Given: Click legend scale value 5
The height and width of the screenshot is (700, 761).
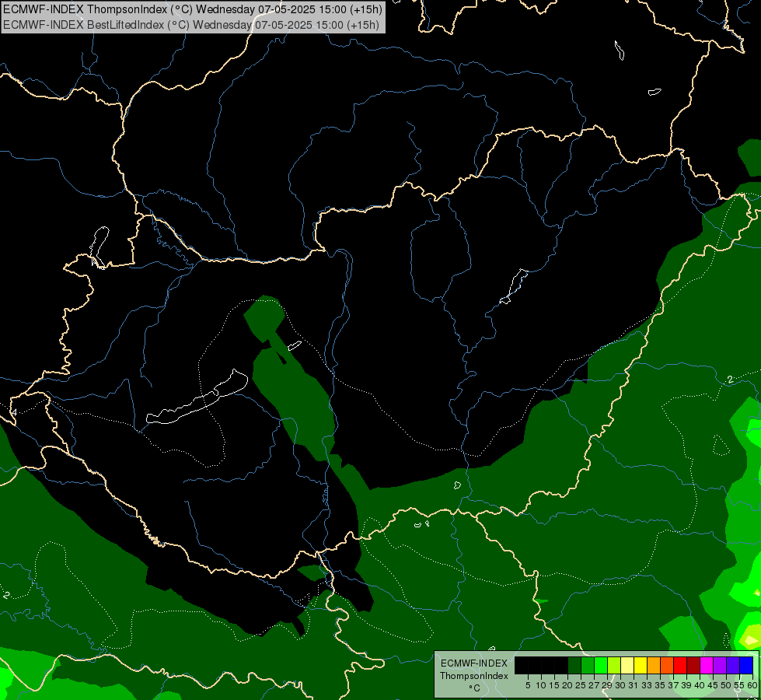Looking at the screenshot, I should tap(528, 685).
